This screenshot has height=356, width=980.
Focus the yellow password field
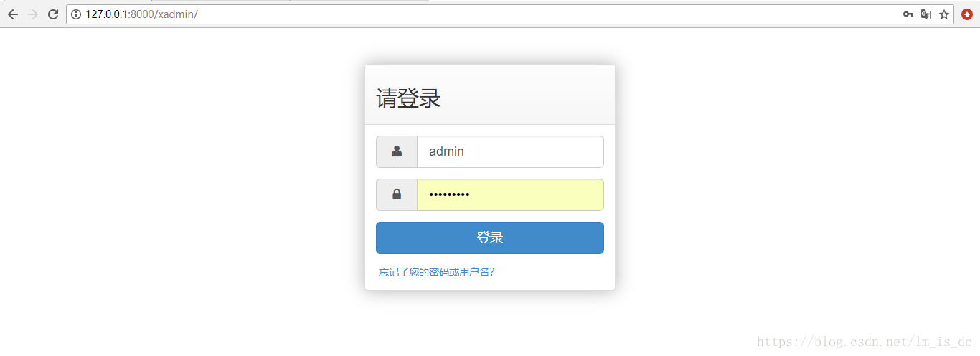click(x=510, y=195)
